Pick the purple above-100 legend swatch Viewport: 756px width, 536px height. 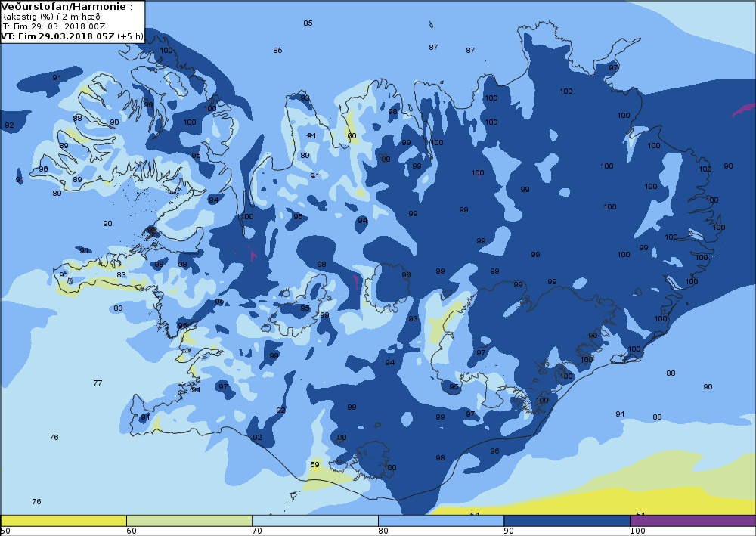(692, 521)
